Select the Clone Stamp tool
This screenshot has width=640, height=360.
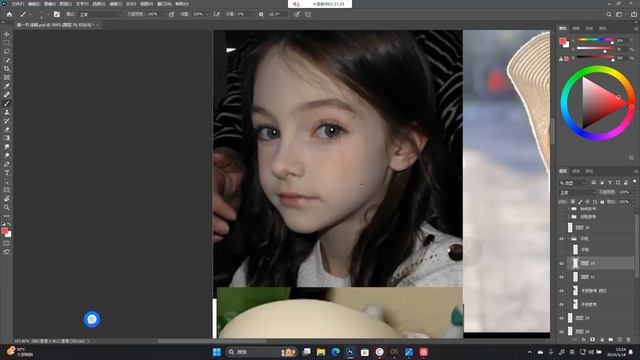click(7, 112)
